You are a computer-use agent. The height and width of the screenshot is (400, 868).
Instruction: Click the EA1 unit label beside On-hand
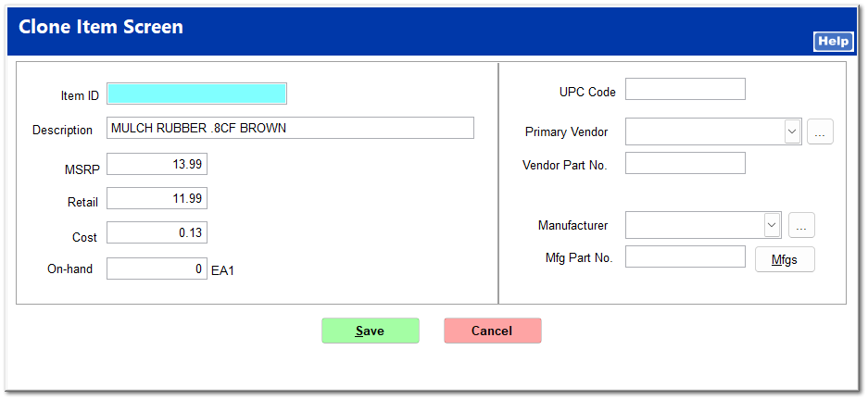click(222, 270)
